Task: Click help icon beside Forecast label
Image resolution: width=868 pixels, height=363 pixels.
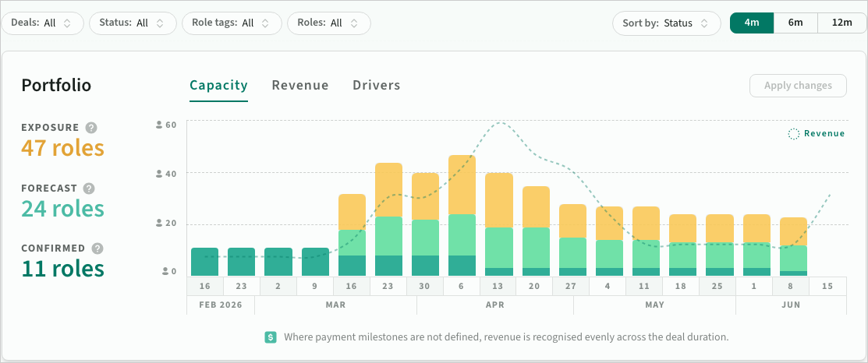Action: coord(89,189)
